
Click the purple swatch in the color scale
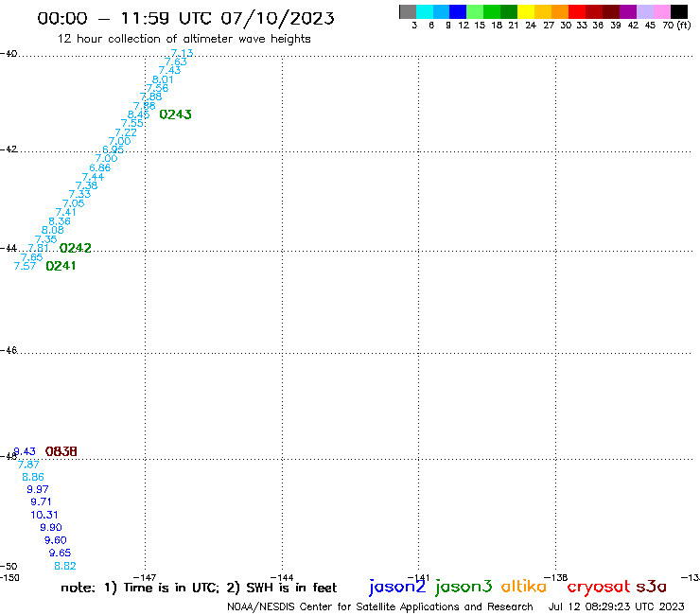[628, 11]
